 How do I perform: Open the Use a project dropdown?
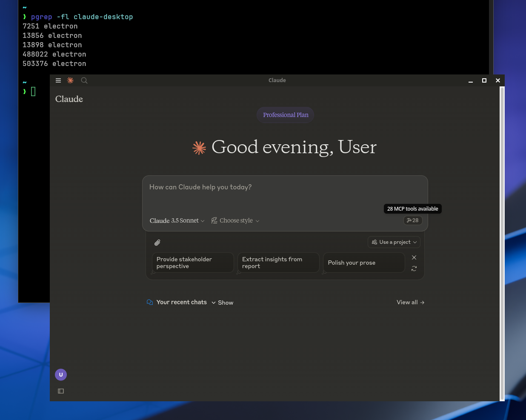pyautogui.click(x=394, y=242)
